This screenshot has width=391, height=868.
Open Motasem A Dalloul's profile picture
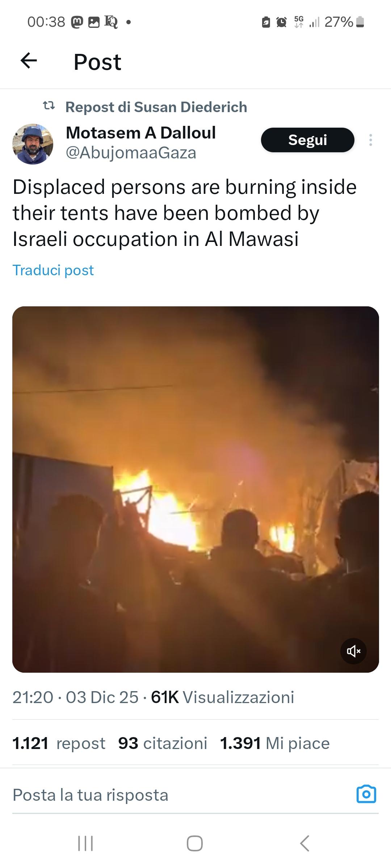click(x=33, y=144)
